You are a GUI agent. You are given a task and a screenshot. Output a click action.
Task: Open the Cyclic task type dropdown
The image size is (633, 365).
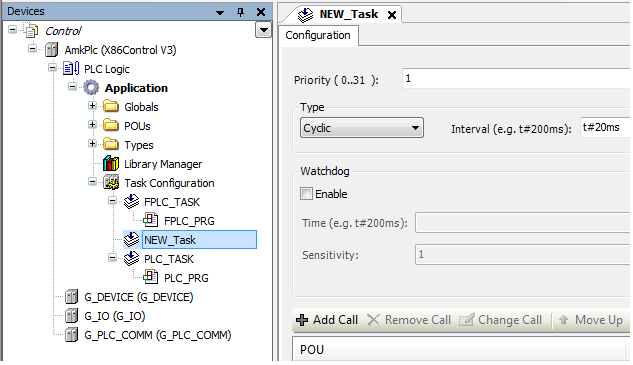(x=362, y=128)
